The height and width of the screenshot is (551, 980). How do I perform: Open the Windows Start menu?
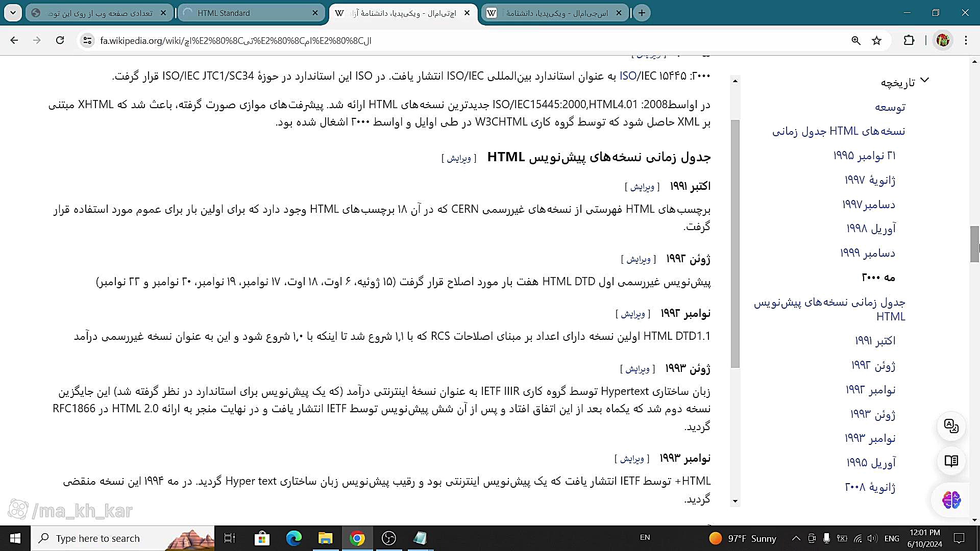click(x=15, y=538)
